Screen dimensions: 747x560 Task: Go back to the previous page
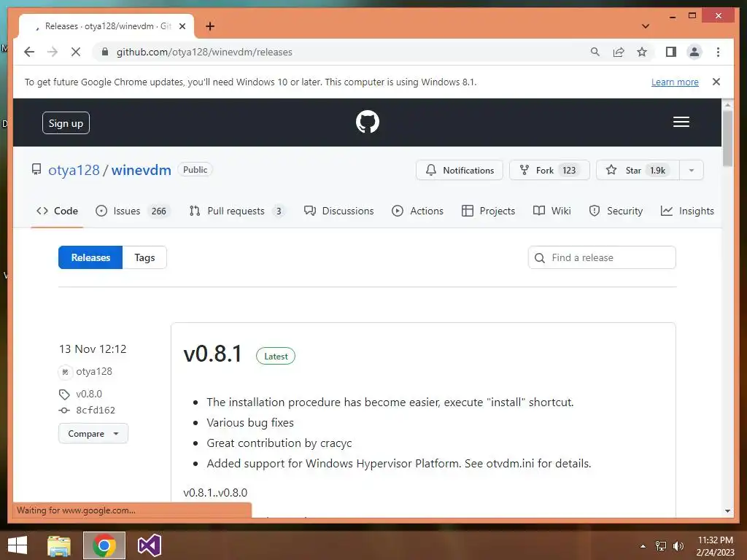point(29,52)
